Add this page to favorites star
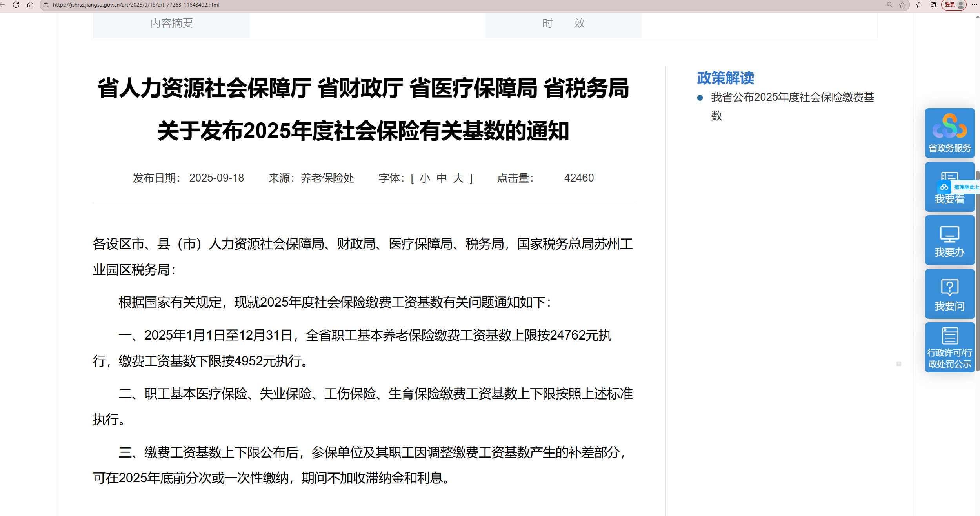 [x=902, y=5]
